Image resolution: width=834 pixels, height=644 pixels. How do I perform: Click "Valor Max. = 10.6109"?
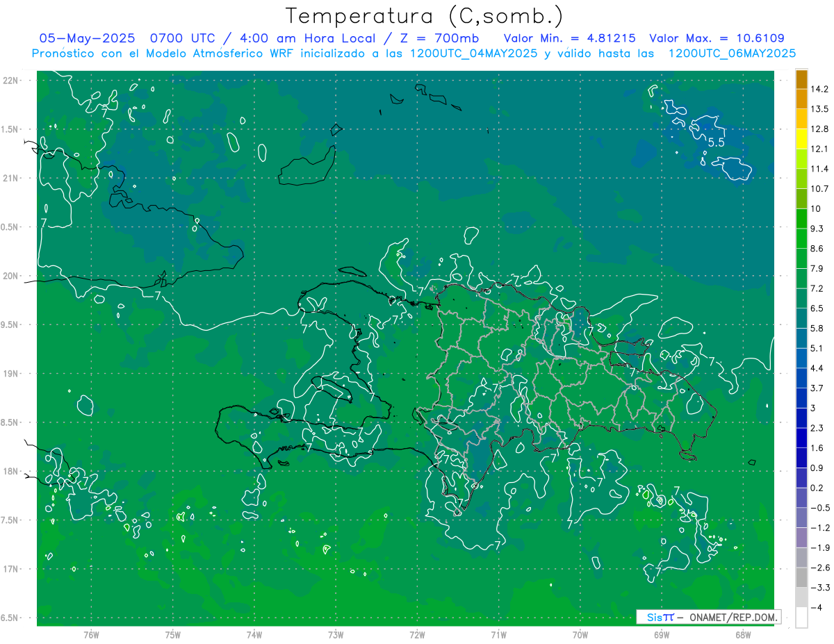tap(717, 38)
